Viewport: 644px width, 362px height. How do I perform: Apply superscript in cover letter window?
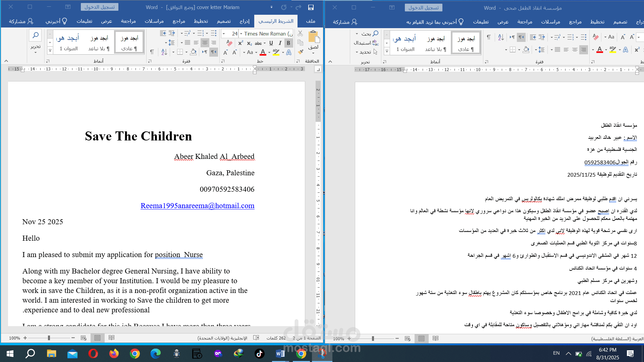(x=240, y=43)
